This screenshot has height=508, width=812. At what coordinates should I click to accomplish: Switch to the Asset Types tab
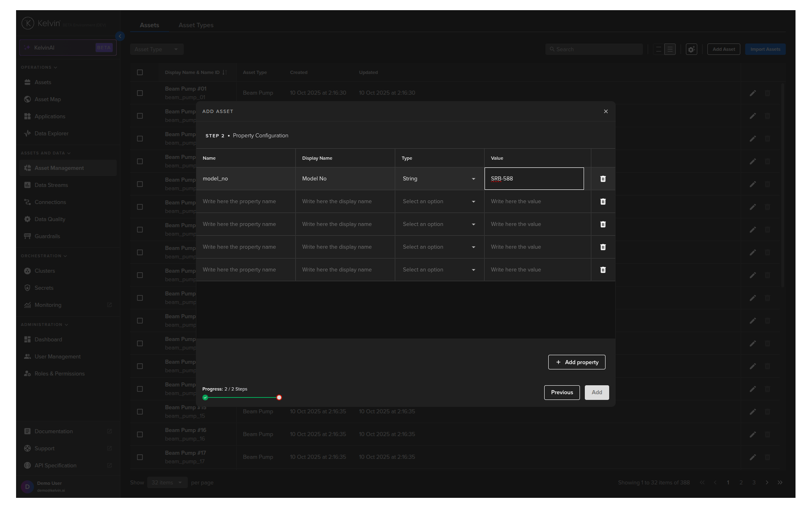(196, 25)
